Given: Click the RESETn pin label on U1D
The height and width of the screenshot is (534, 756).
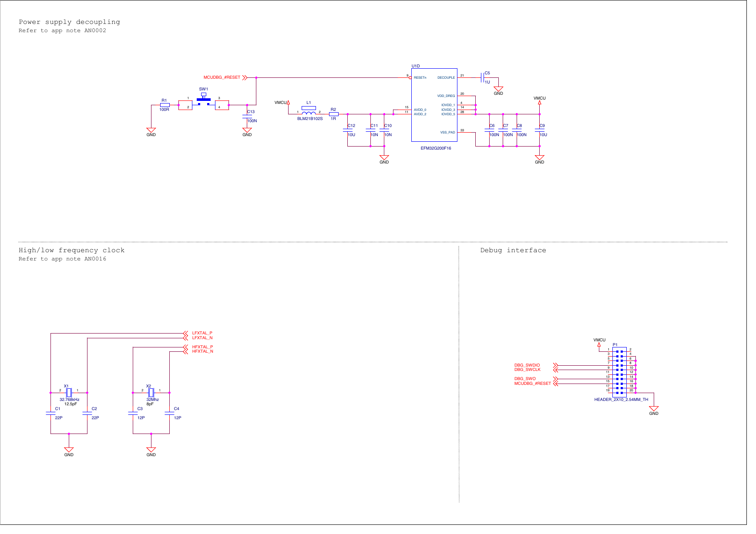Looking at the screenshot, I should [420, 77].
